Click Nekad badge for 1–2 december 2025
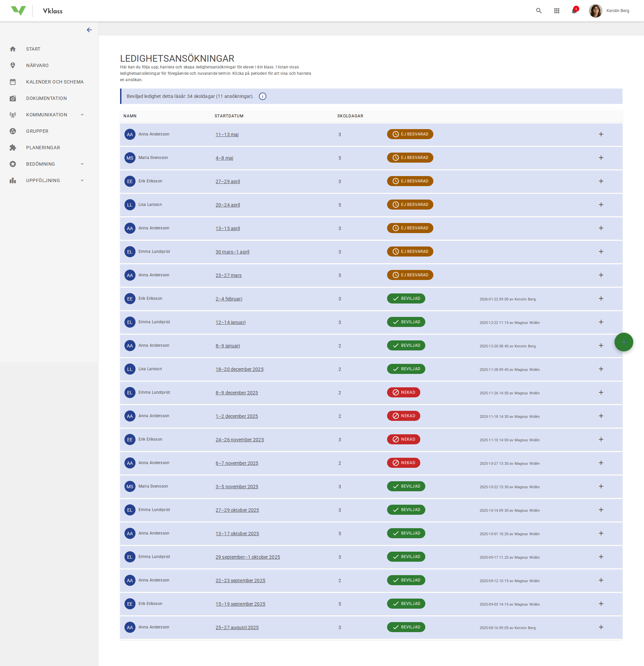The height and width of the screenshot is (666, 644). tap(404, 416)
